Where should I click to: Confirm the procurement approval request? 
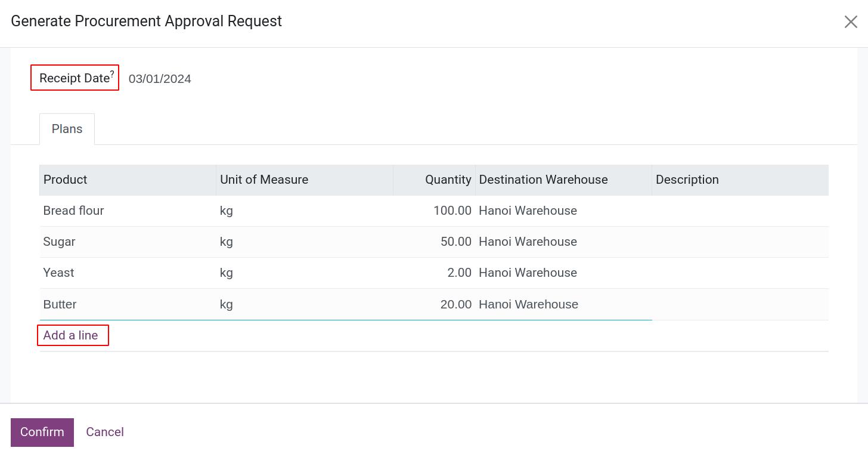(42, 432)
